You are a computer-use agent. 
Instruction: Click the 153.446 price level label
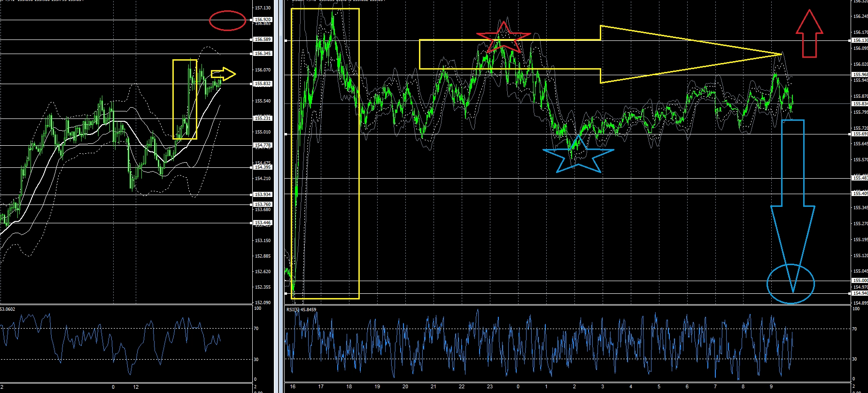[x=262, y=223]
